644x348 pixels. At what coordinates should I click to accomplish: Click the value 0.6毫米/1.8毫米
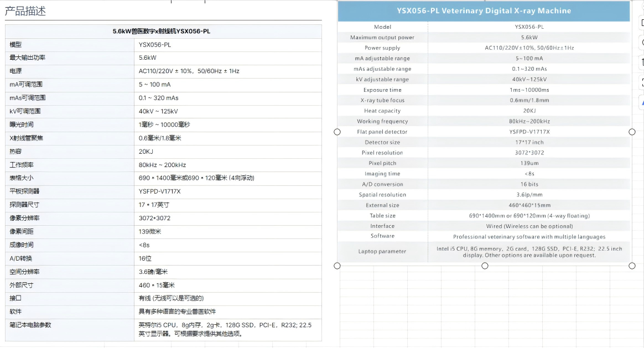click(x=160, y=138)
